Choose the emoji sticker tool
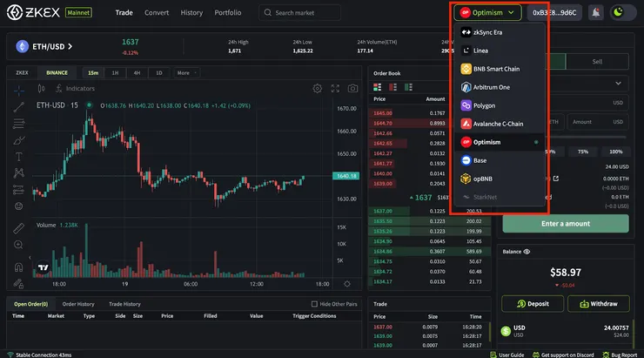Image resolution: width=644 pixels, height=358 pixels. point(18,206)
